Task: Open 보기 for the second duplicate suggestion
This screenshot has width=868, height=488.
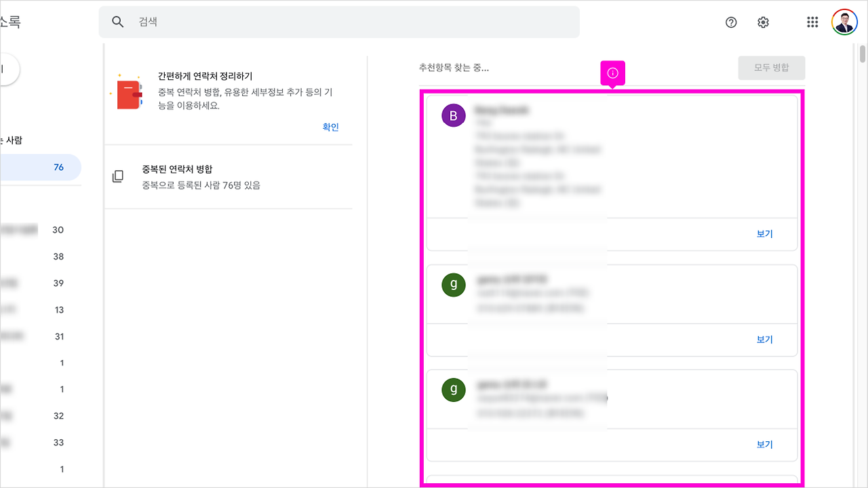Action: tap(764, 339)
